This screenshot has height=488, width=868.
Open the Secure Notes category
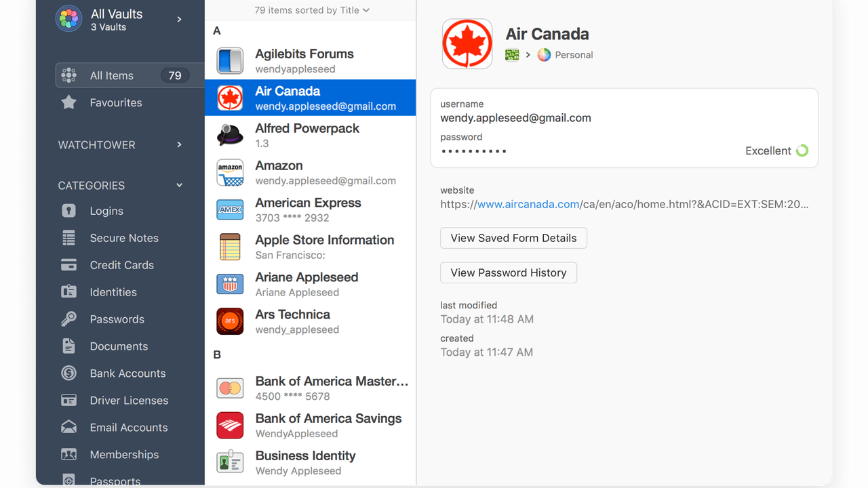(124, 238)
